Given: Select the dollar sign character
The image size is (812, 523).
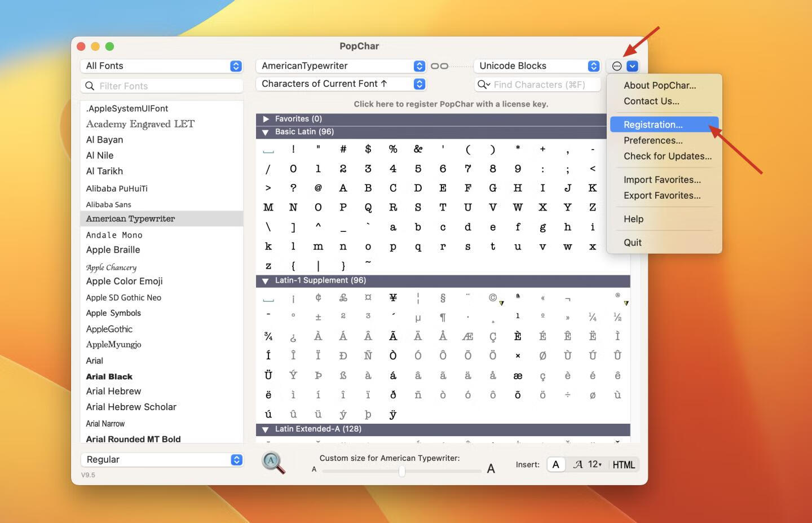Looking at the screenshot, I should (x=368, y=149).
